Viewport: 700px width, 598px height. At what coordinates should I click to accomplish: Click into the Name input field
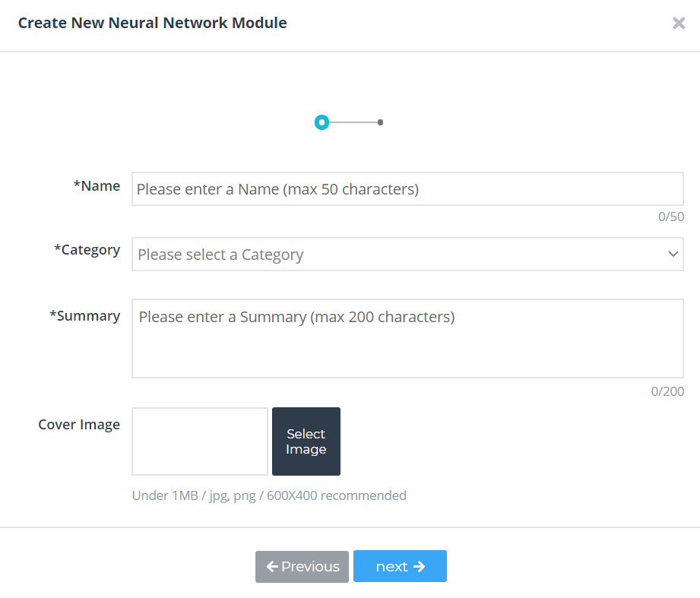(x=407, y=189)
